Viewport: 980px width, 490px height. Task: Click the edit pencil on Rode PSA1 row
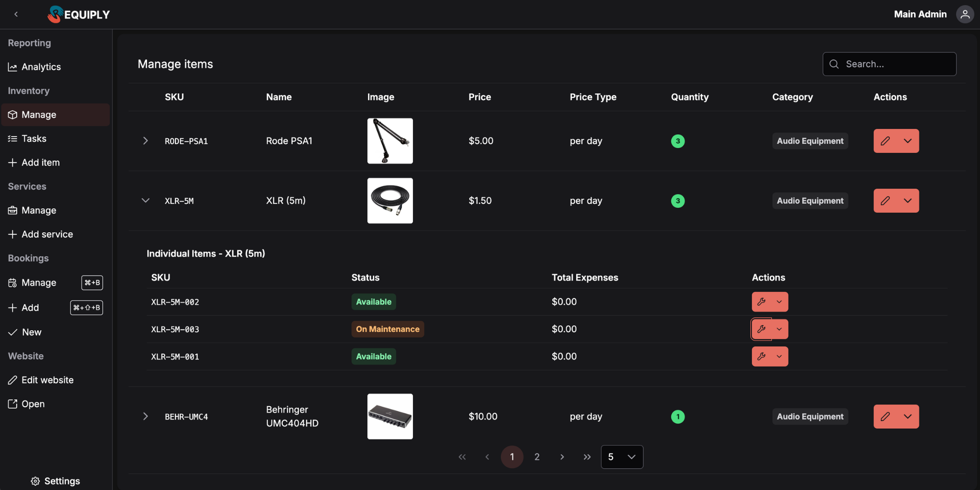coord(885,141)
